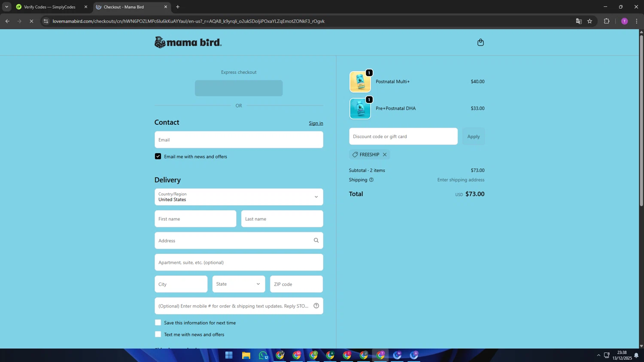Image resolution: width=644 pixels, height=362 pixels.
Task: Click the "Postnatal Multi+" product name
Action: [x=392, y=81]
